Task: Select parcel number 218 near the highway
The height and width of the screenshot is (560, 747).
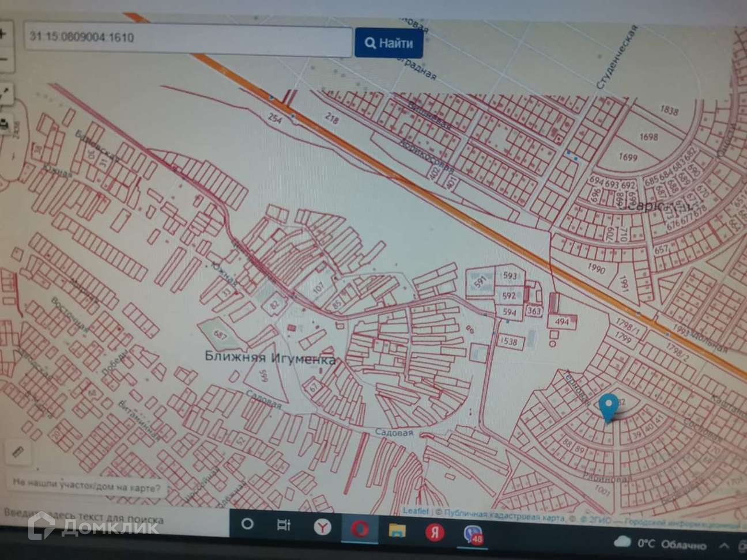Action: 332,119
